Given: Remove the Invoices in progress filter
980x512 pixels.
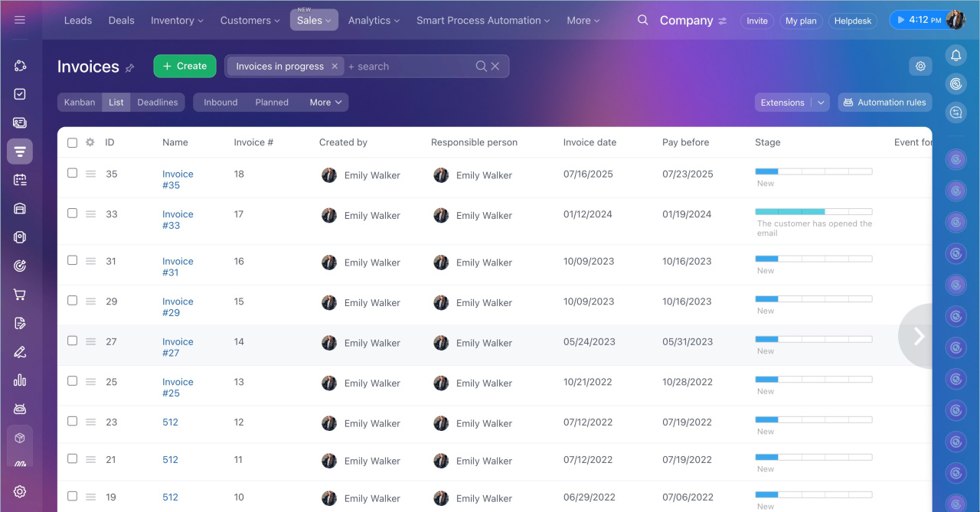Looking at the screenshot, I should coord(335,67).
